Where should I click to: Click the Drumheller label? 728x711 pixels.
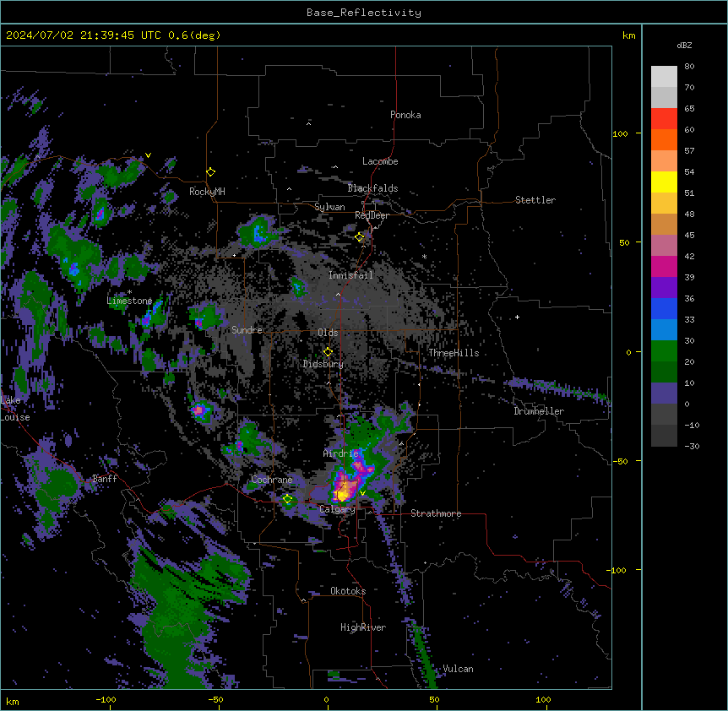(539, 411)
